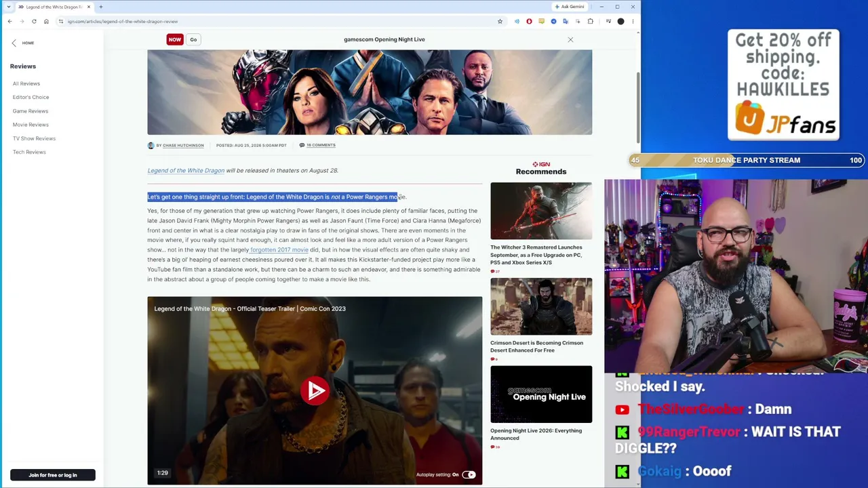Open Opening Night Live 2026 headline

coord(536,434)
